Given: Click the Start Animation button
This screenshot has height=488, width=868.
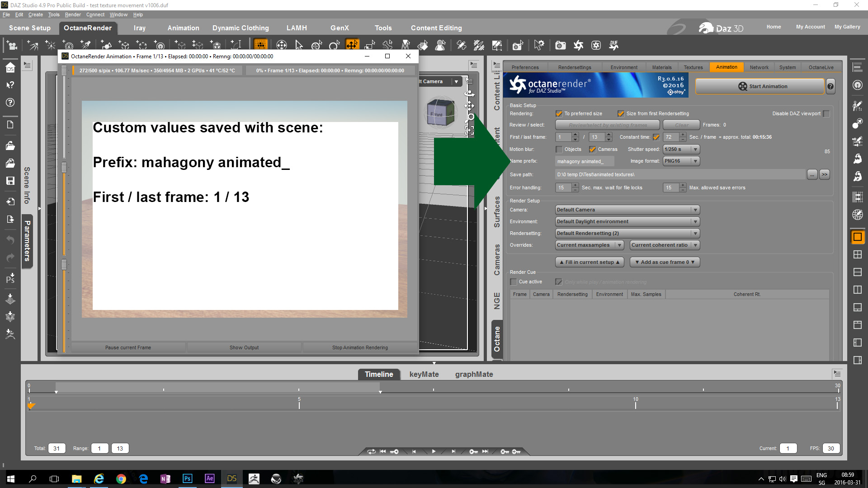Looking at the screenshot, I should pyautogui.click(x=759, y=86).
